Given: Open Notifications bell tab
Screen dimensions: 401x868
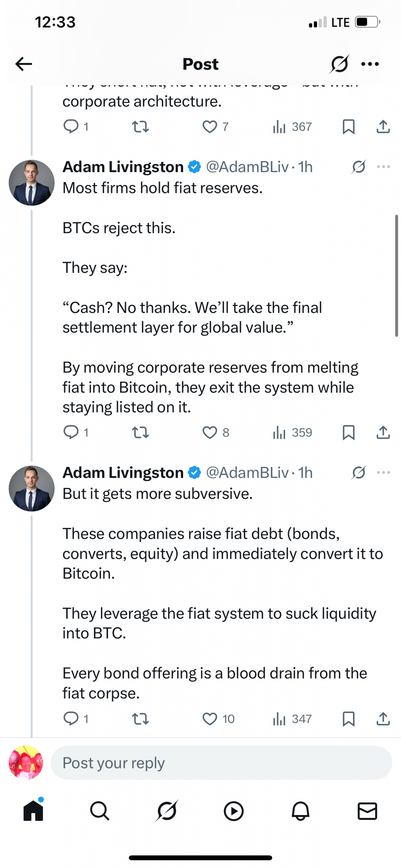Looking at the screenshot, I should pos(300,811).
